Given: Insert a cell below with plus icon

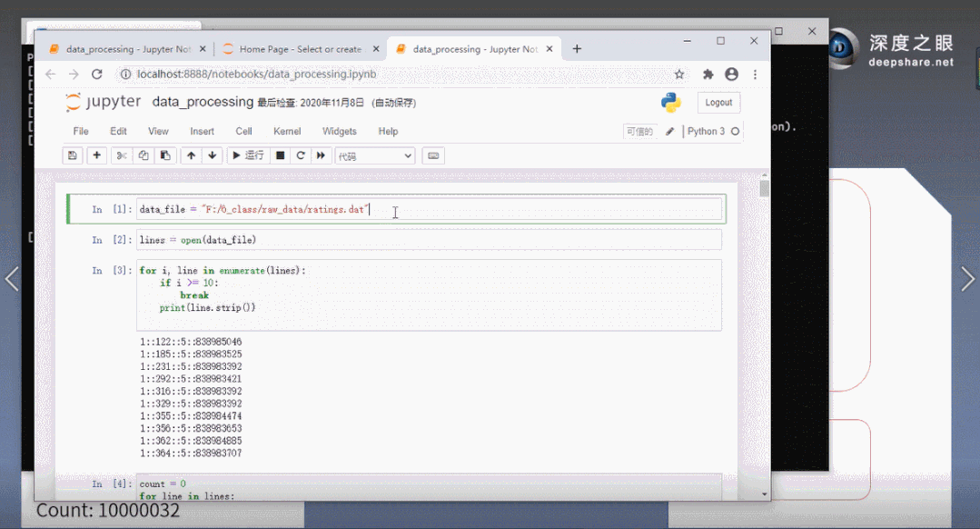Looking at the screenshot, I should tap(96, 155).
